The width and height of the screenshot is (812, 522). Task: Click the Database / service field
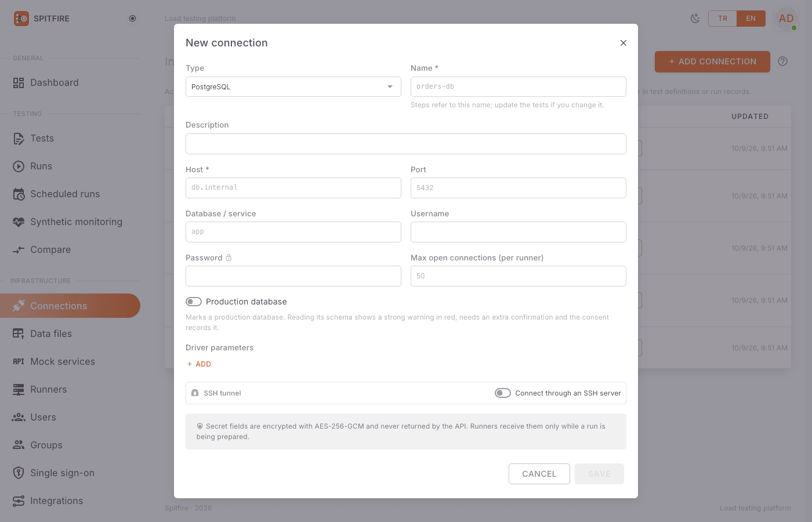point(293,232)
